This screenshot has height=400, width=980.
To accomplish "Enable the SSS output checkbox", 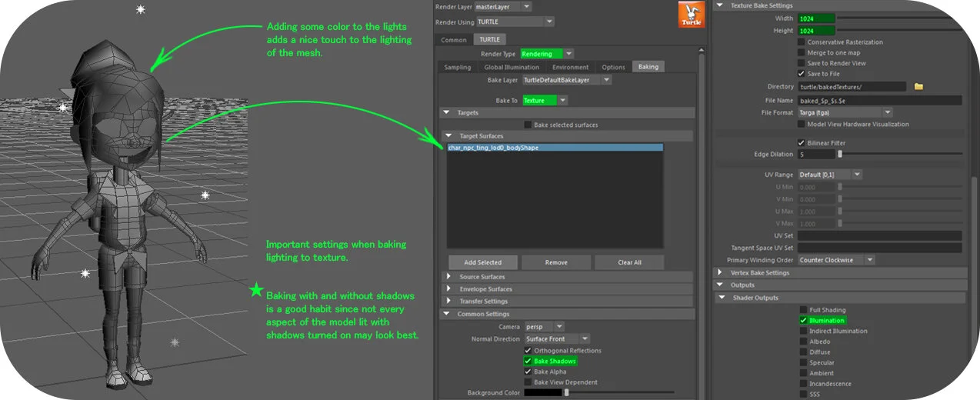I will (x=804, y=394).
